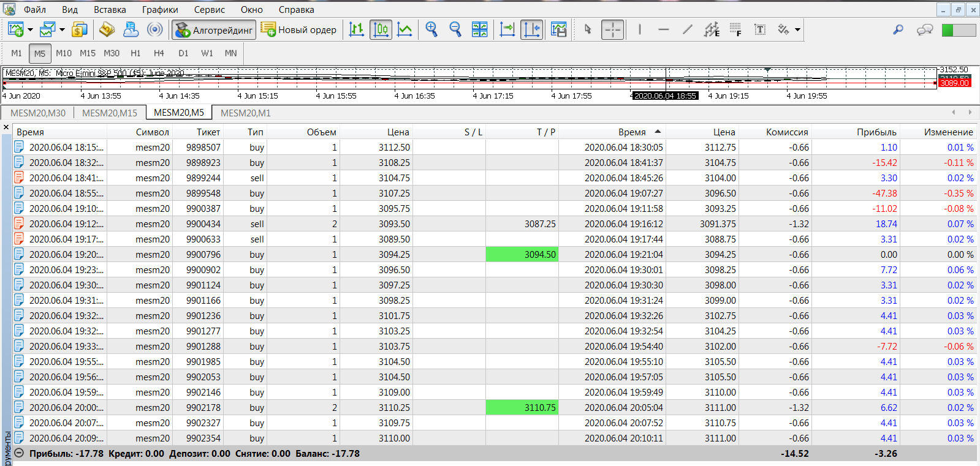980x466 pixels.
Task: Tile chart windows using the grid icon
Action: (479, 29)
